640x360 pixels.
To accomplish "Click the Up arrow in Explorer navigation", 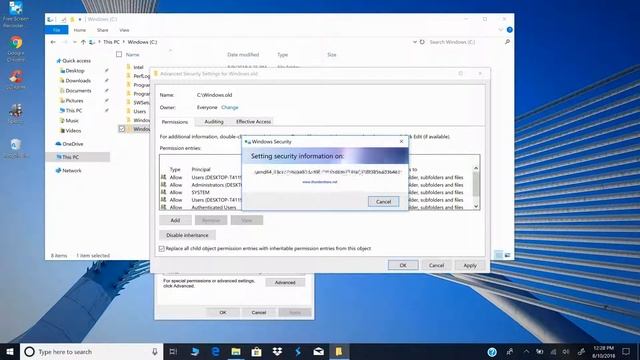I will coord(83,42).
